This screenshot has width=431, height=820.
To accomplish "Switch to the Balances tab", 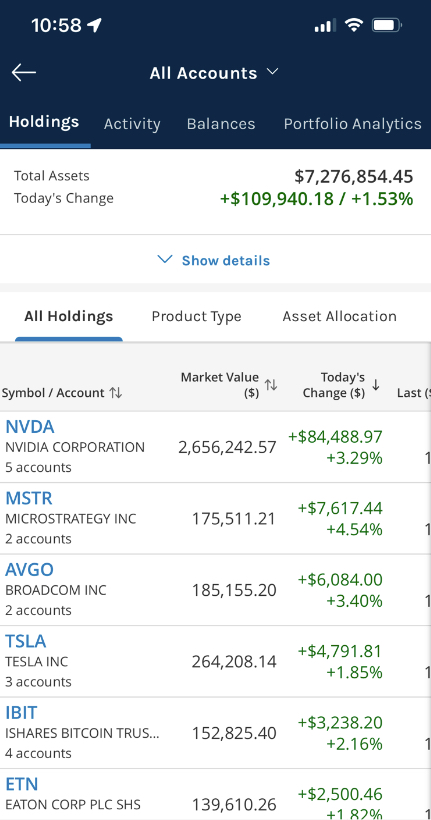I will 221,124.
